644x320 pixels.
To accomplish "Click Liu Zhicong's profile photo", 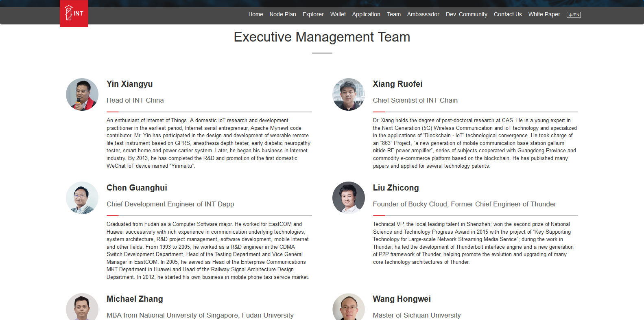I will tap(349, 198).
